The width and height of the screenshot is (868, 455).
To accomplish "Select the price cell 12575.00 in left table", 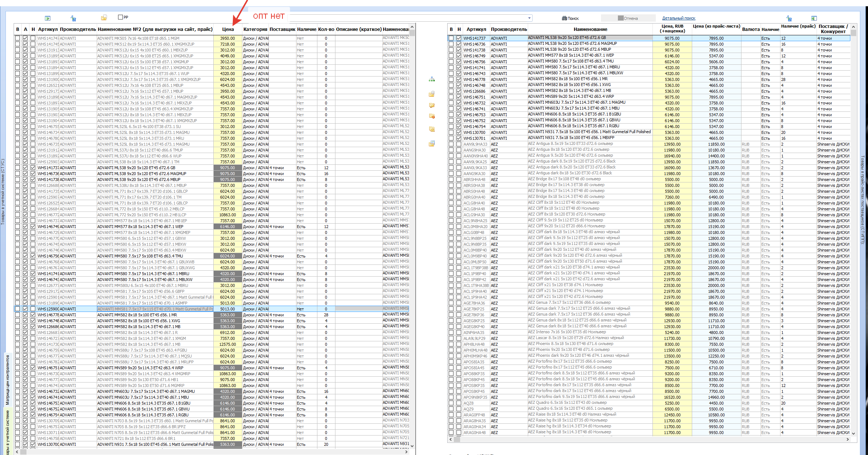I will pyautogui.click(x=228, y=344).
